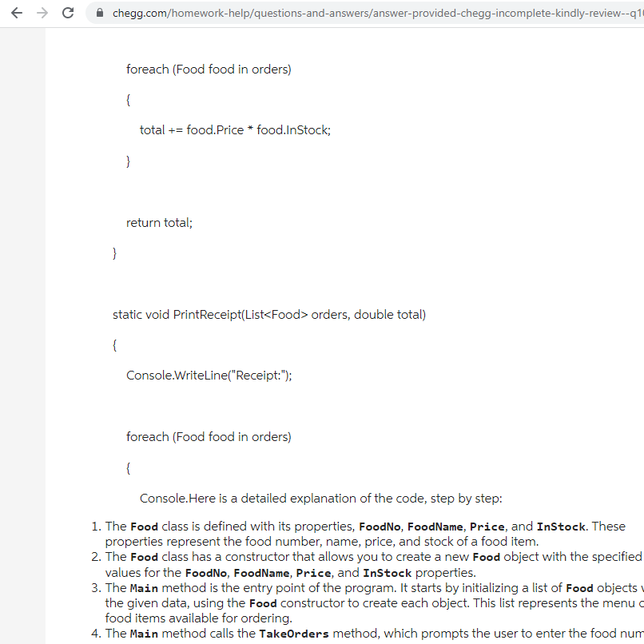Click the forward navigation arrow
This screenshot has height=644, width=644.
pyautogui.click(x=42, y=13)
